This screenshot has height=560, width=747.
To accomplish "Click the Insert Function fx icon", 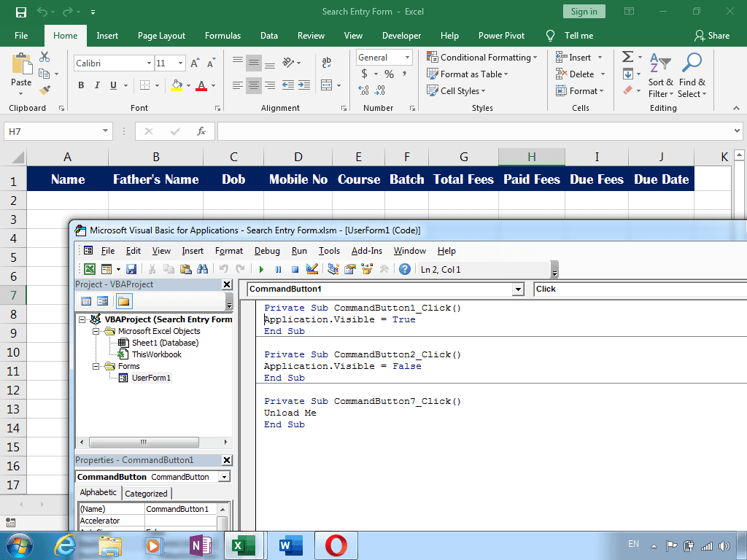I will tap(201, 131).
